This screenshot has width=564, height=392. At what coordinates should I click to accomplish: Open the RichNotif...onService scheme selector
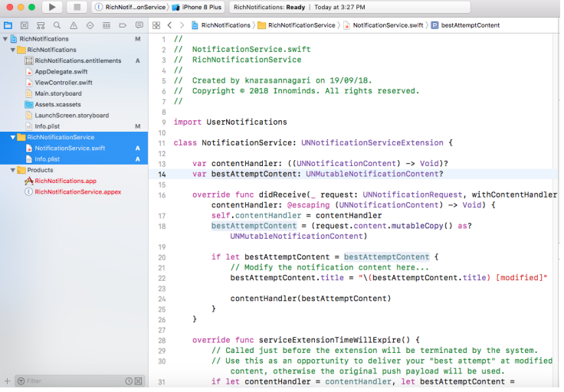pyautogui.click(x=131, y=7)
